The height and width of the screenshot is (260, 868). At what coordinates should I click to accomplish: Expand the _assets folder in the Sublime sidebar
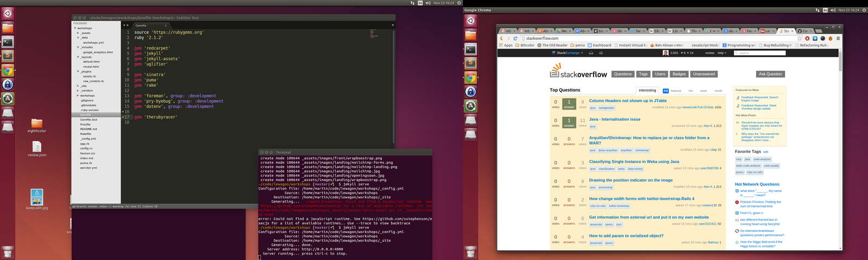78,33
